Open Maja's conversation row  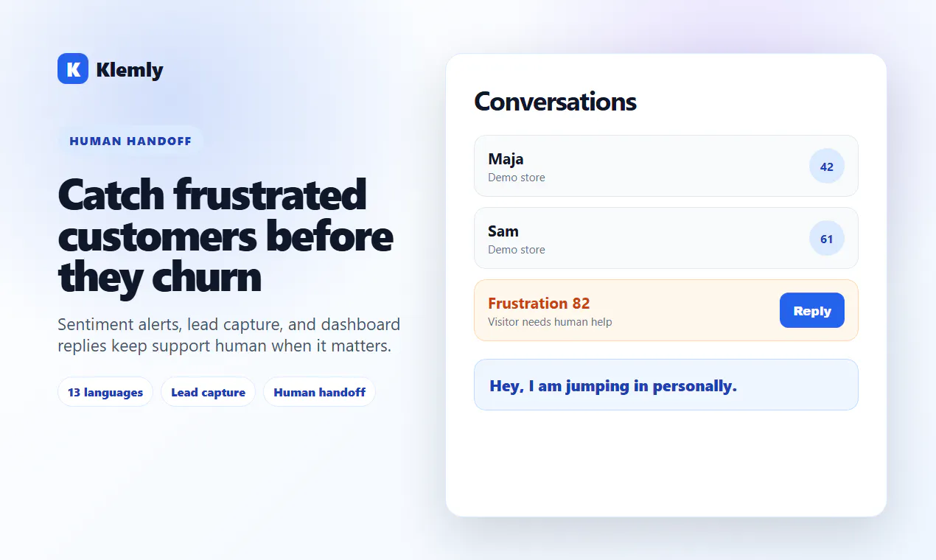666,166
